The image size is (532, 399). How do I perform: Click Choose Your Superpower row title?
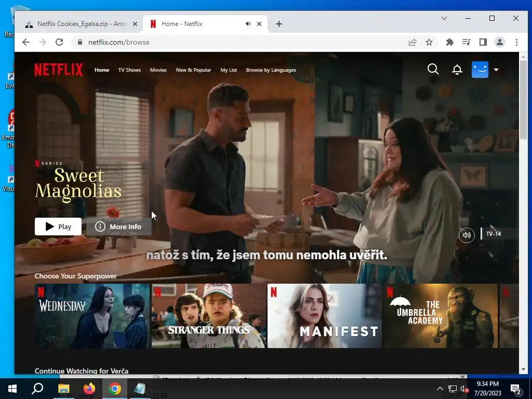[76, 276]
